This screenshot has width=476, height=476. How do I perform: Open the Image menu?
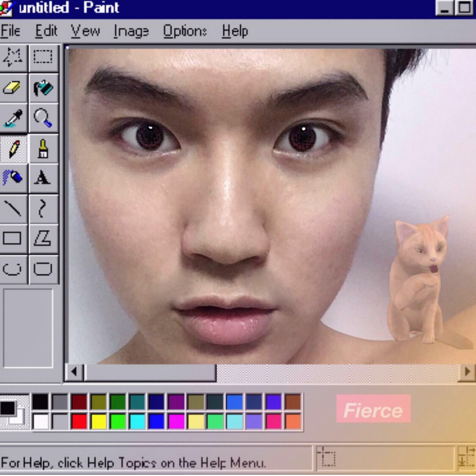131,31
